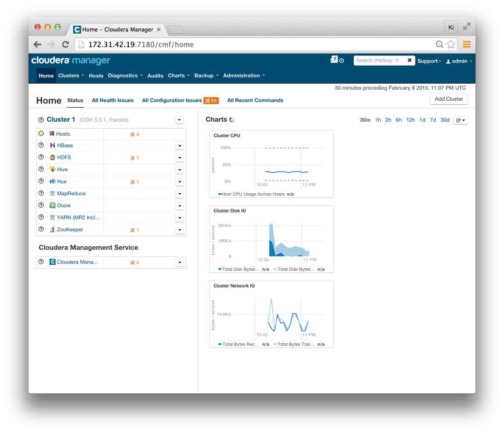Click the Add Cluster button
Image resolution: width=504 pixels, height=433 pixels.
[449, 99]
